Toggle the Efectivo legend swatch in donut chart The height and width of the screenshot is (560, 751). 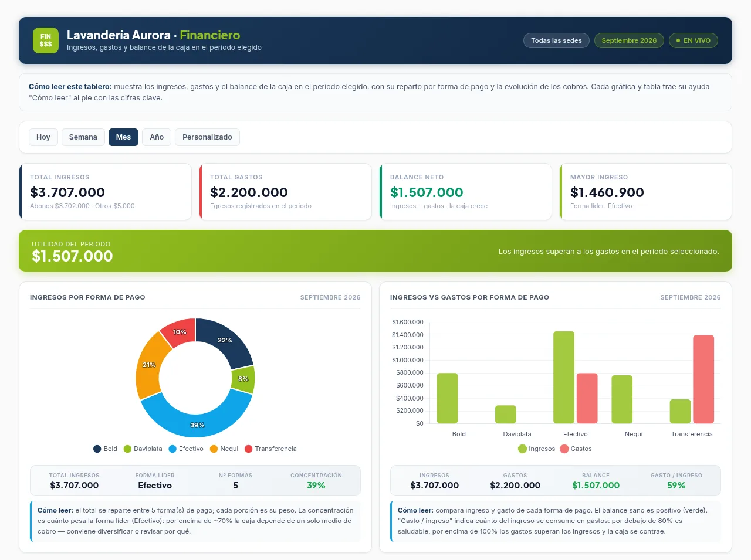point(172,449)
